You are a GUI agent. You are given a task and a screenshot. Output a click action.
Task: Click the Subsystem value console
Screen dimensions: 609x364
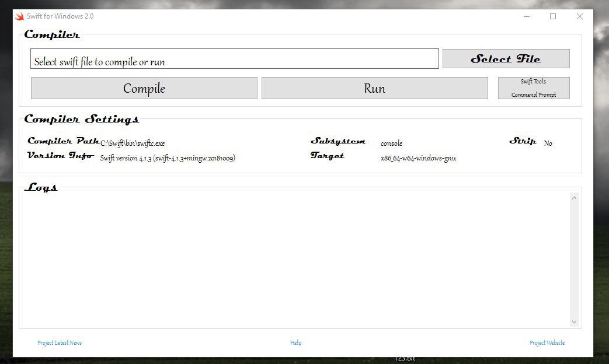(391, 143)
